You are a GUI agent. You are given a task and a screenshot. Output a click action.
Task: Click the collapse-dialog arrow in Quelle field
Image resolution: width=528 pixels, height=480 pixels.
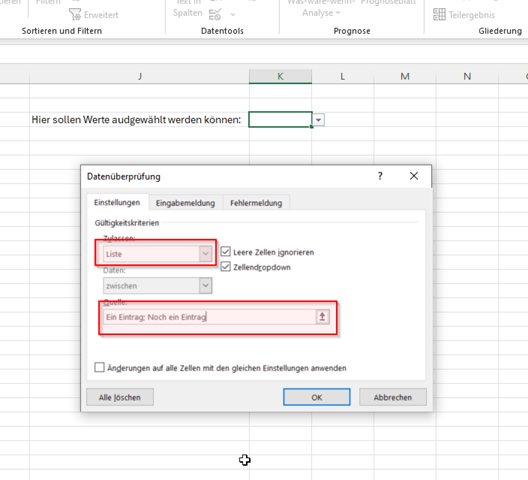pyautogui.click(x=322, y=317)
